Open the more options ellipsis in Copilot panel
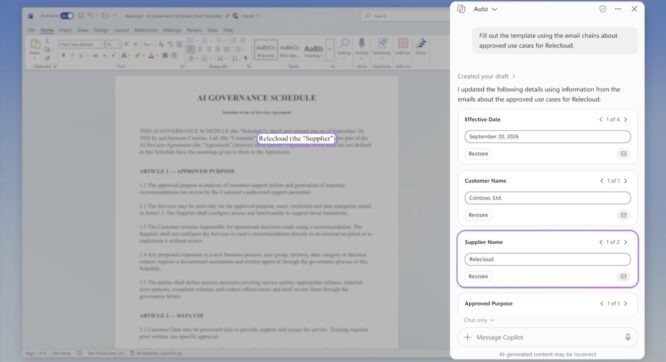 [x=618, y=9]
